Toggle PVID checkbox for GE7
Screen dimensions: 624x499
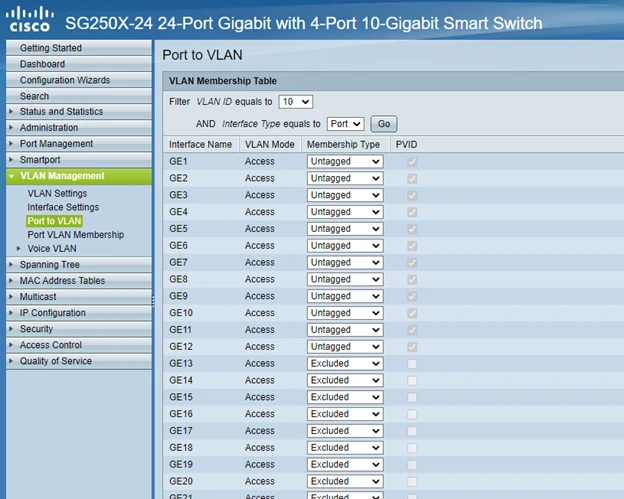pos(412,263)
